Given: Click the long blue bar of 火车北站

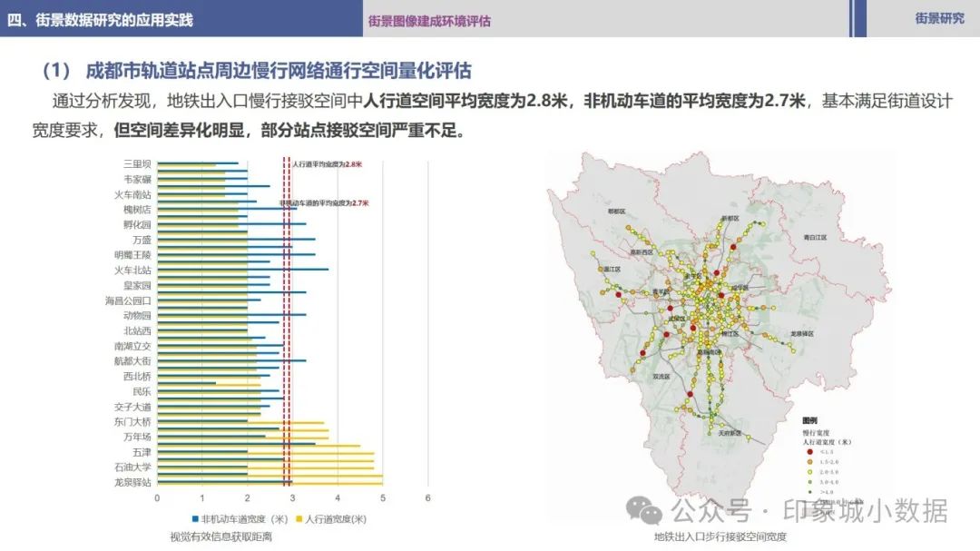Looking at the screenshot, I should [x=242, y=270].
